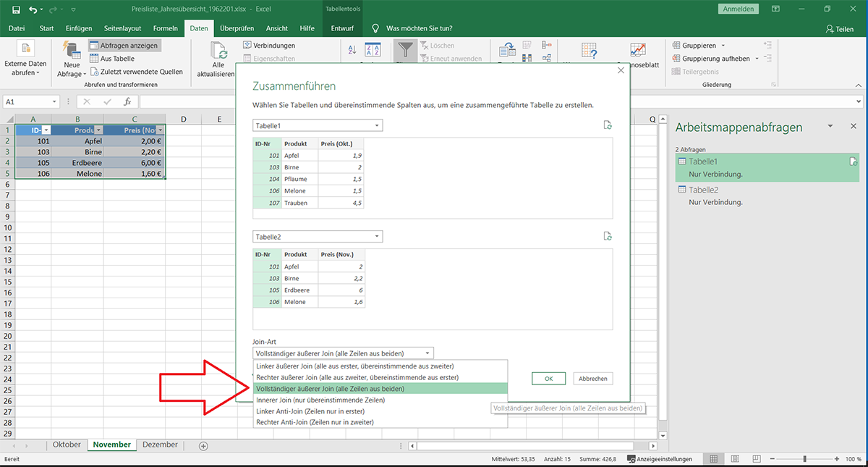Expand the formula bar
868x467 pixels.
859,102
